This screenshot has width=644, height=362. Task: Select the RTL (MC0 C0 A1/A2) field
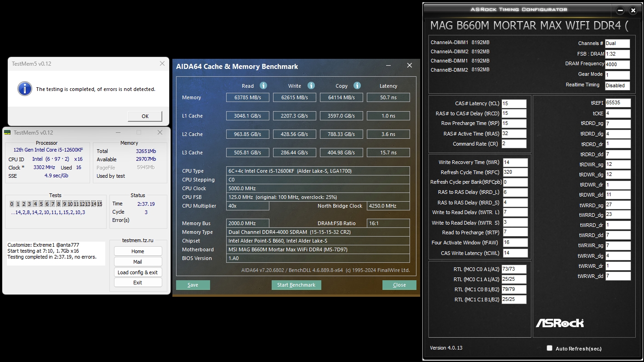tap(514, 269)
